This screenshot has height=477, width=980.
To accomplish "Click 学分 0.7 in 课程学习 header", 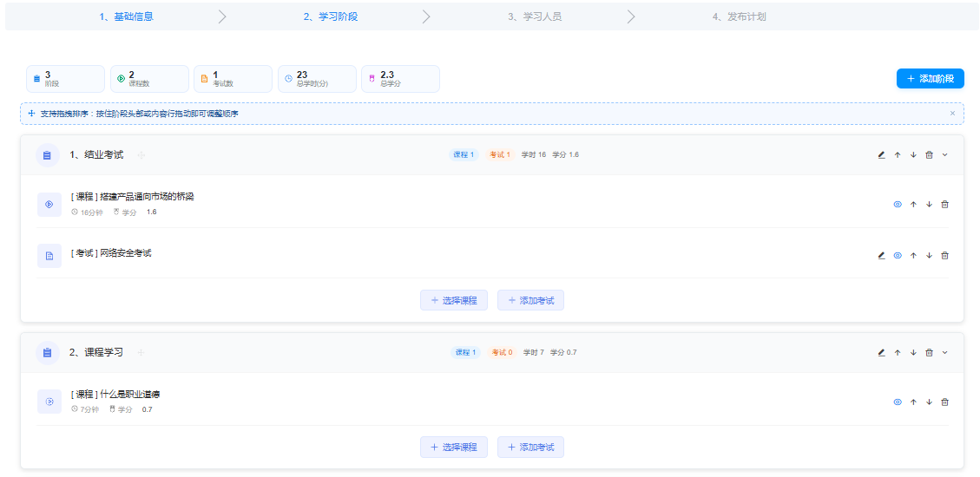I will click(x=563, y=353).
